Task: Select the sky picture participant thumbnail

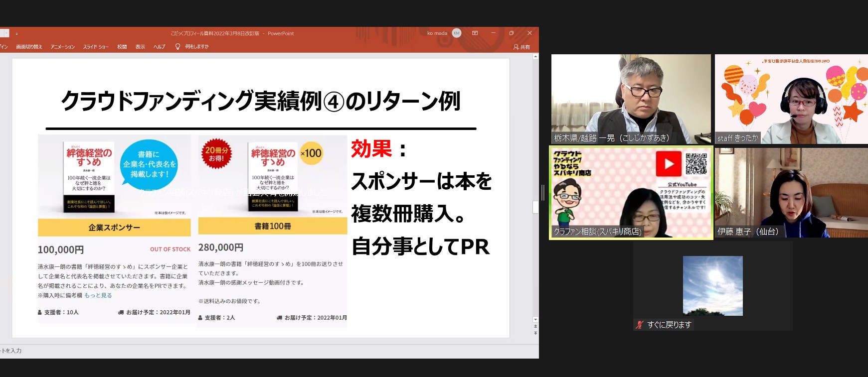Action: click(712, 286)
